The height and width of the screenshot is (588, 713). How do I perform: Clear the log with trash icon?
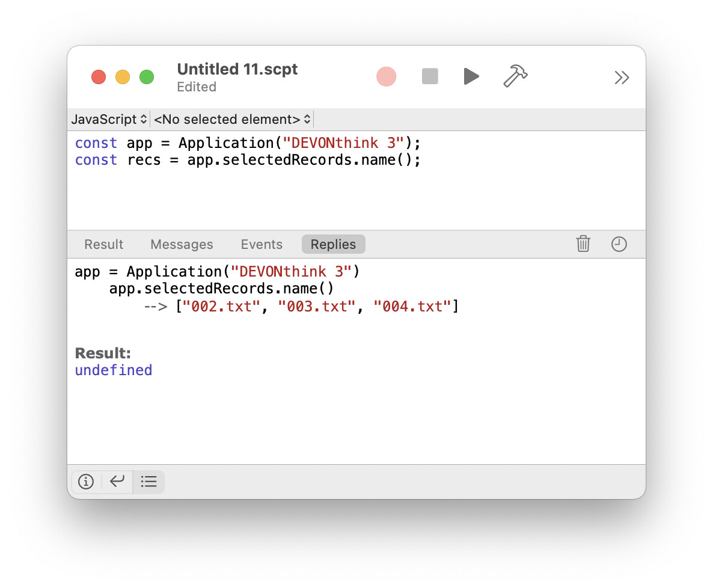tap(583, 244)
